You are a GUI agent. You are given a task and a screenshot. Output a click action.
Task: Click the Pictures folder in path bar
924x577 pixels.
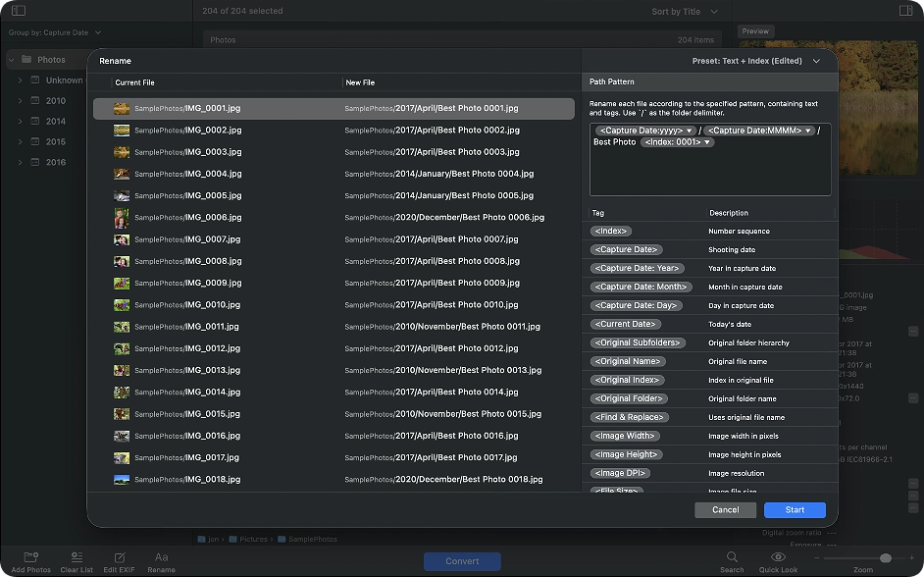coord(248,539)
